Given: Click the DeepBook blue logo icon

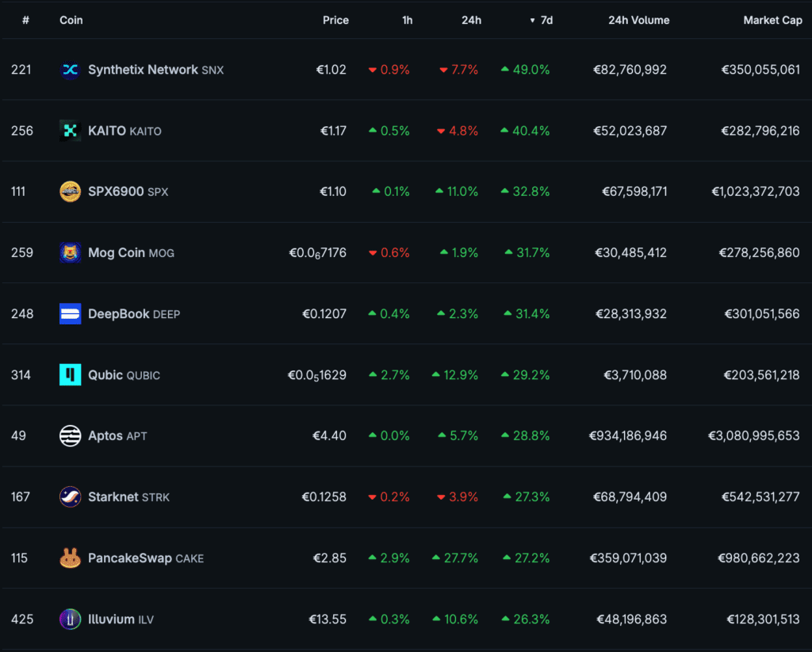Looking at the screenshot, I should click(x=71, y=314).
